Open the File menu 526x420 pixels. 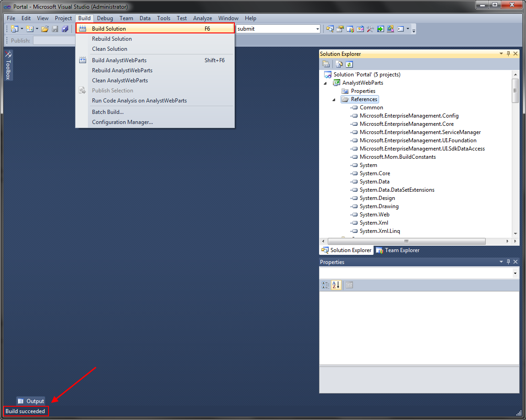coord(11,18)
